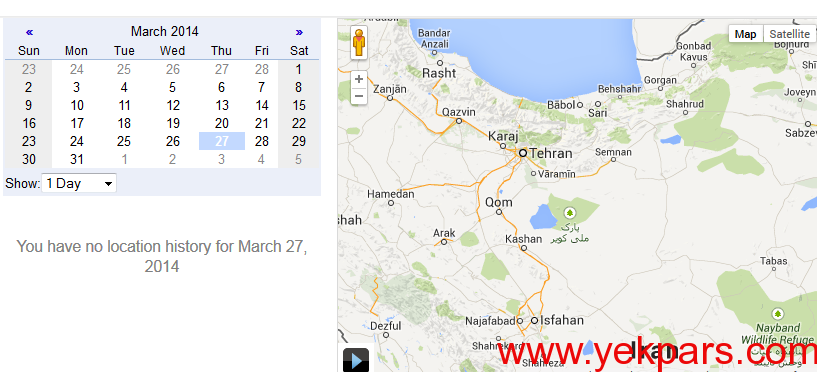
Task: Select March 15 in calendar
Action: point(299,105)
